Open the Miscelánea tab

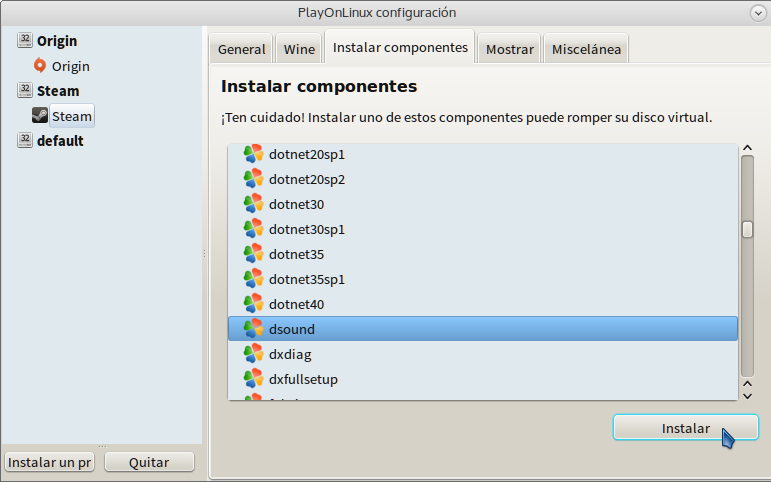tap(586, 49)
